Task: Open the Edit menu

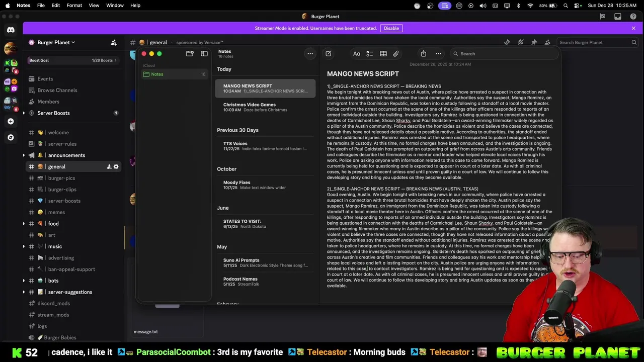Action: (55, 6)
